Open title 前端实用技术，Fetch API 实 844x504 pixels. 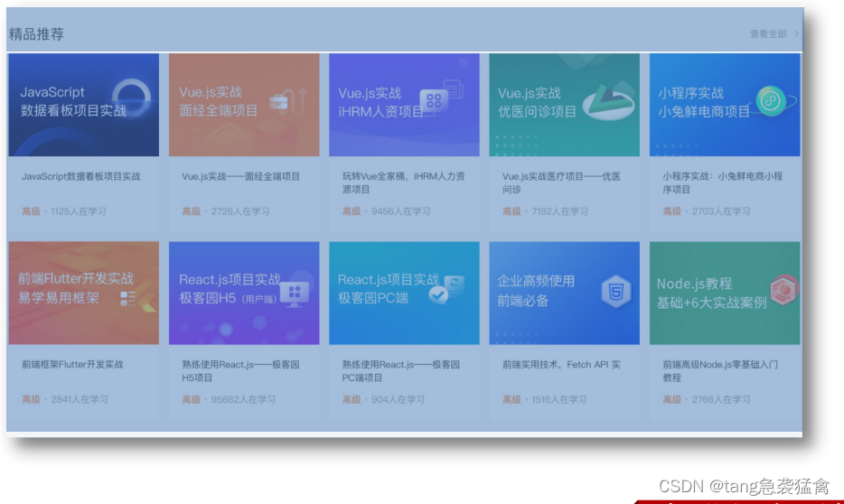(x=561, y=365)
